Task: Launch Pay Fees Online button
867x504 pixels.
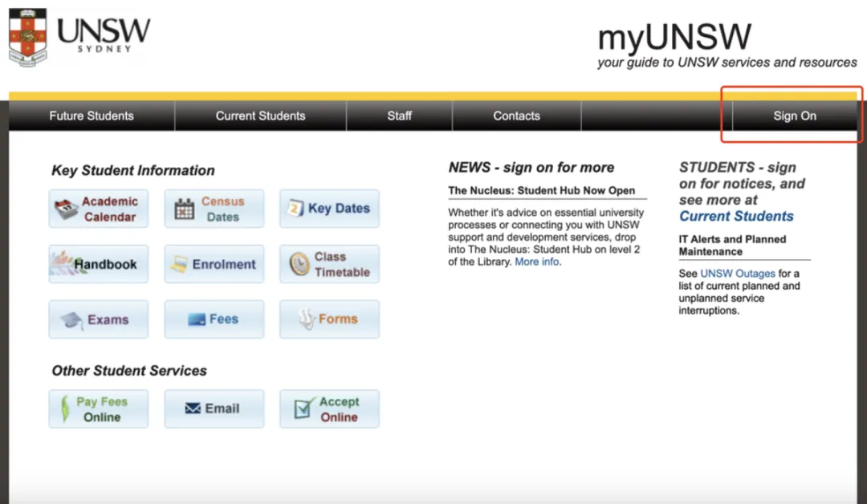Action: click(98, 409)
